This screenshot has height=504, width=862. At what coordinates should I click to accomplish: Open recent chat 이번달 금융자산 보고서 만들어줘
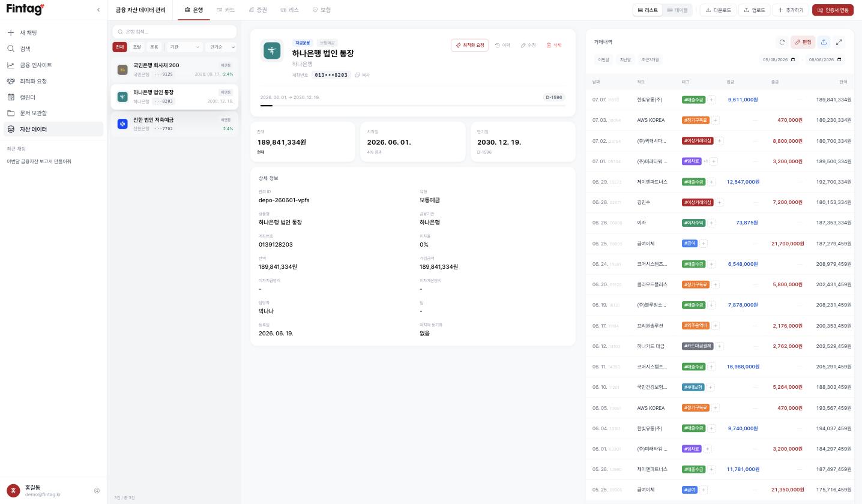pos(39,161)
